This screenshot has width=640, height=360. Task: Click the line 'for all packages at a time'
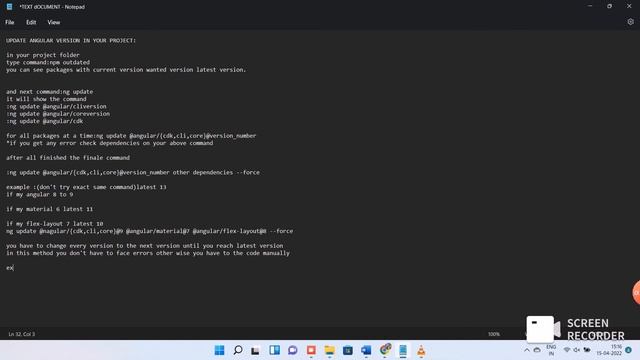pos(131,136)
